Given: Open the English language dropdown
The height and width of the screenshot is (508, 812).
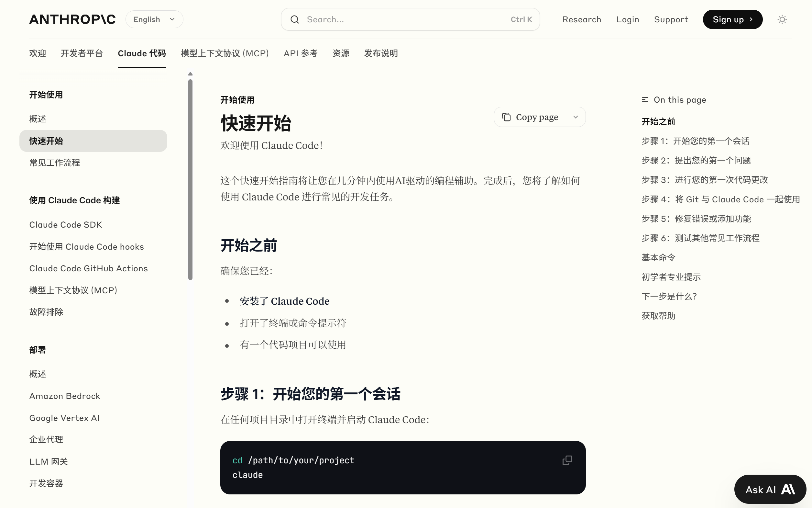Looking at the screenshot, I should click(154, 19).
